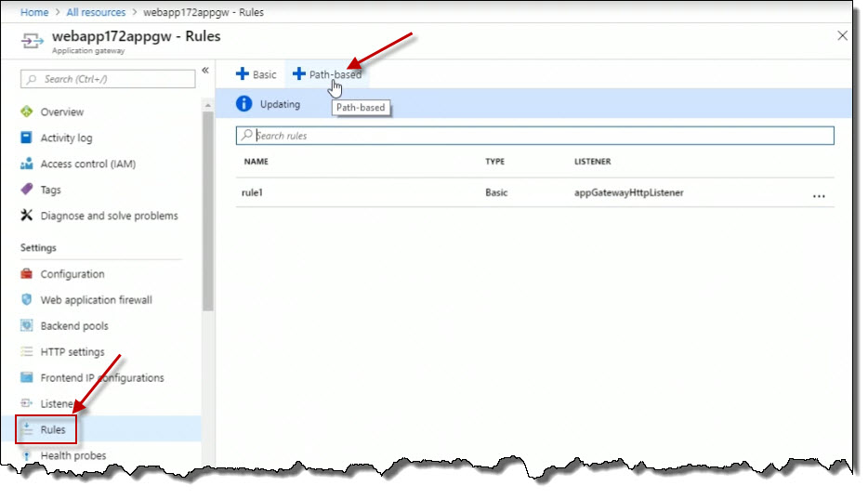Collapse the sidebar with double chevron
868x499 pixels.
pyautogui.click(x=205, y=71)
